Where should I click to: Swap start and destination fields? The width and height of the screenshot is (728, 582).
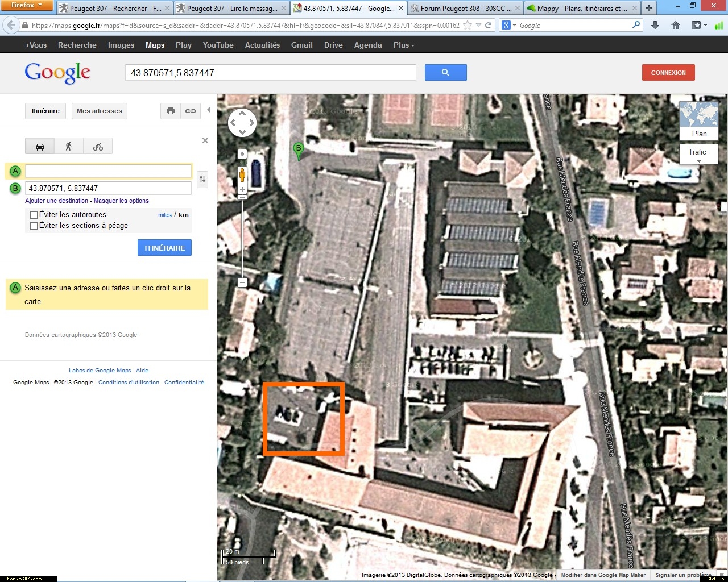(x=202, y=180)
